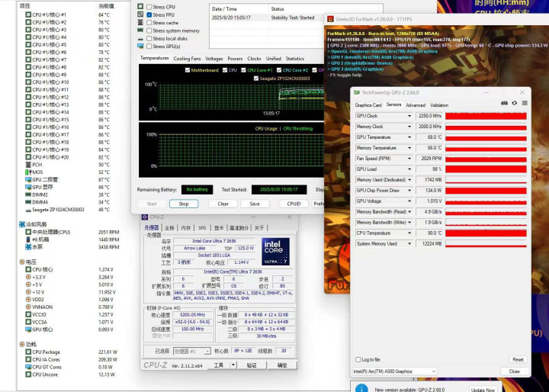Image resolution: width=549 pixels, height=392 pixels.
Task: Open the GPU Load sensor dropdown
Action: [409, 169]
